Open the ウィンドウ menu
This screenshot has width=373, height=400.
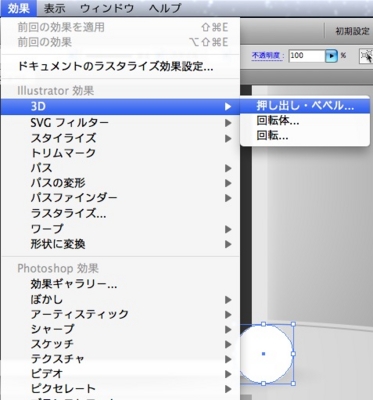tap(107, 8)
